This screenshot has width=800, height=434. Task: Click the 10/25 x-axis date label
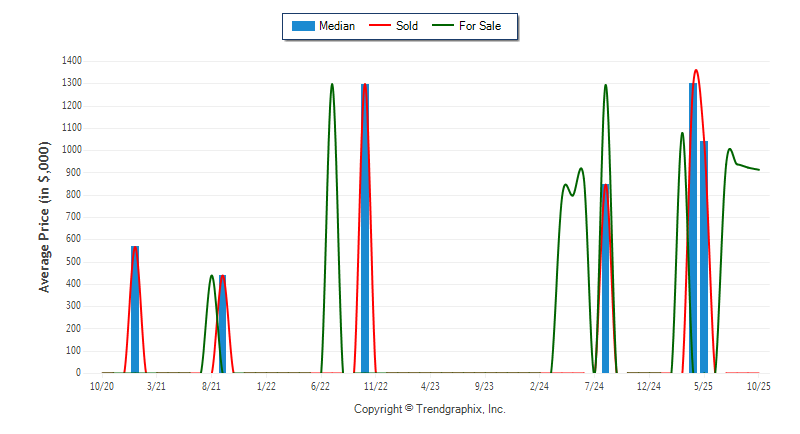(x=757, y=386)
